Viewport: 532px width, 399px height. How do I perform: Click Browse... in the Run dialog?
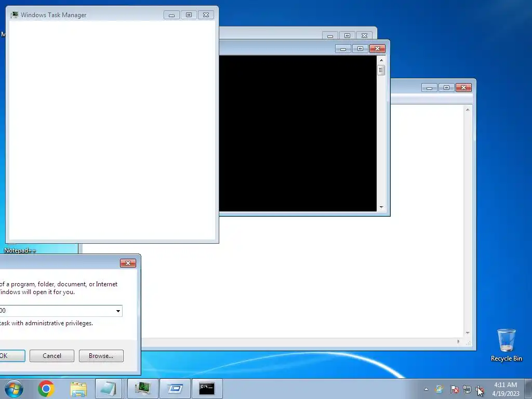click(x=101, y=356)
